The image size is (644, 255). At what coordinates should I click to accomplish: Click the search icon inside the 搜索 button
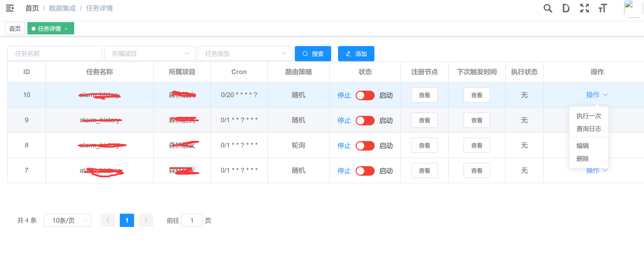click(305, 53)
